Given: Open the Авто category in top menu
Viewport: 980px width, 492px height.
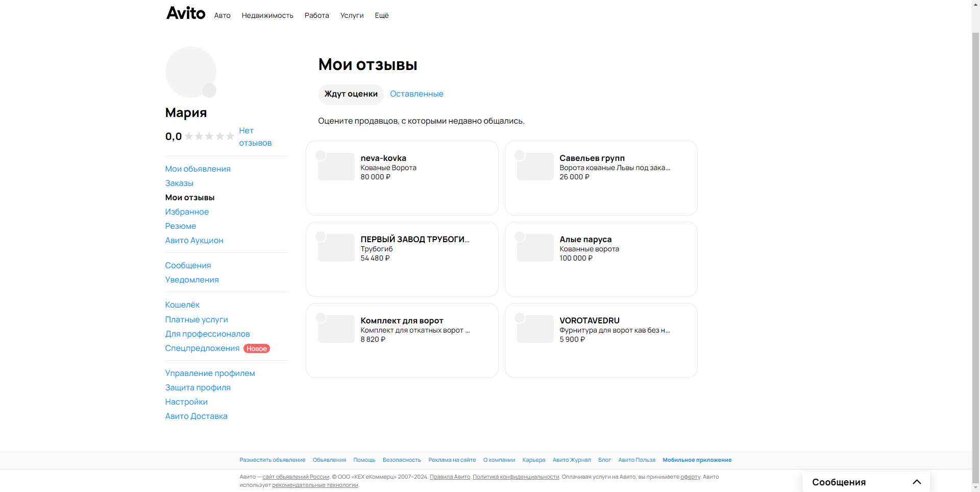Looking at the screenshot, I should (x=222, y=15).
